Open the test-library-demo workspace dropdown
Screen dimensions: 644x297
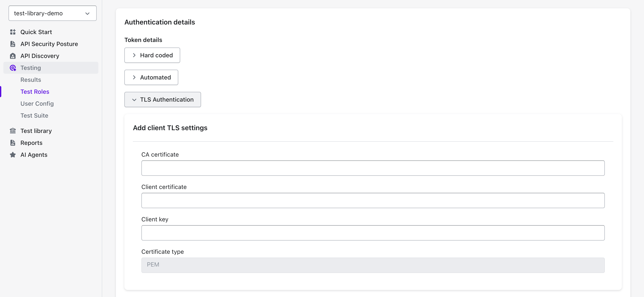pos(52,13)
